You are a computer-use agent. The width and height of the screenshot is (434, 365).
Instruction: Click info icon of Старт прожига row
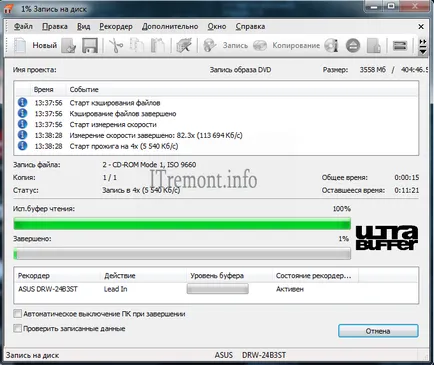click(x=22, y=146)
